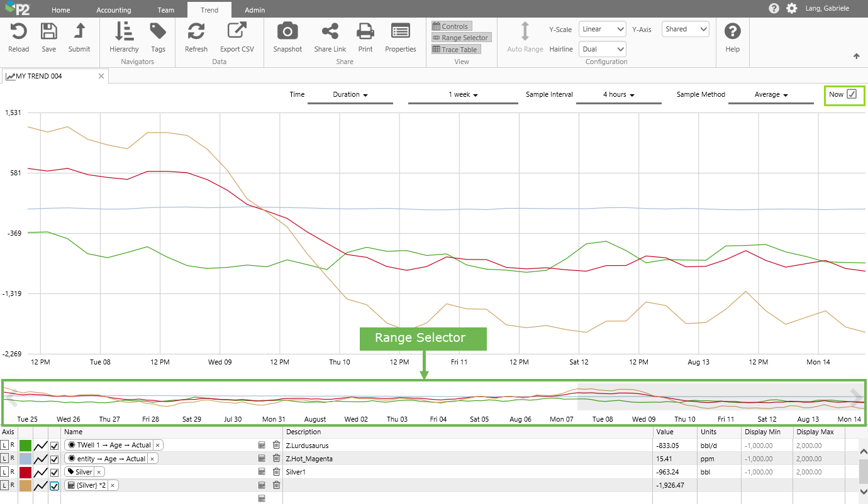
Task: Close the MY TREND 004 tab
Action: pyautogui.click(x=101, y=76)
